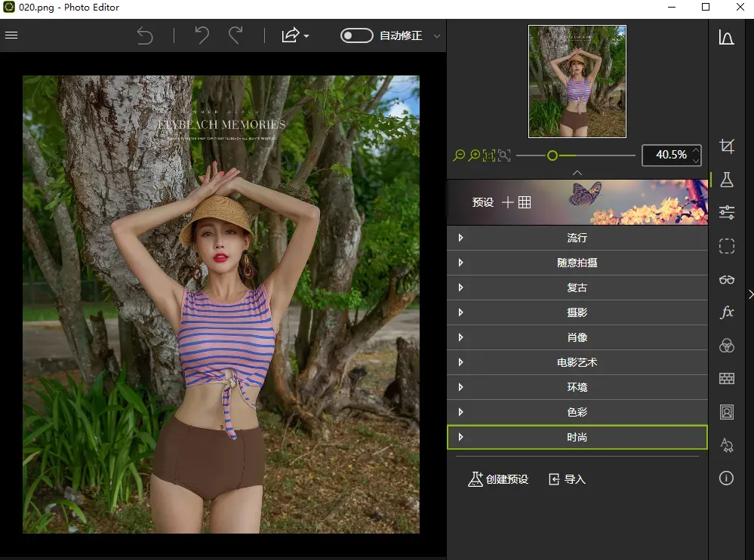Increase zoom with the stepper up arrow

coord(695,150)
